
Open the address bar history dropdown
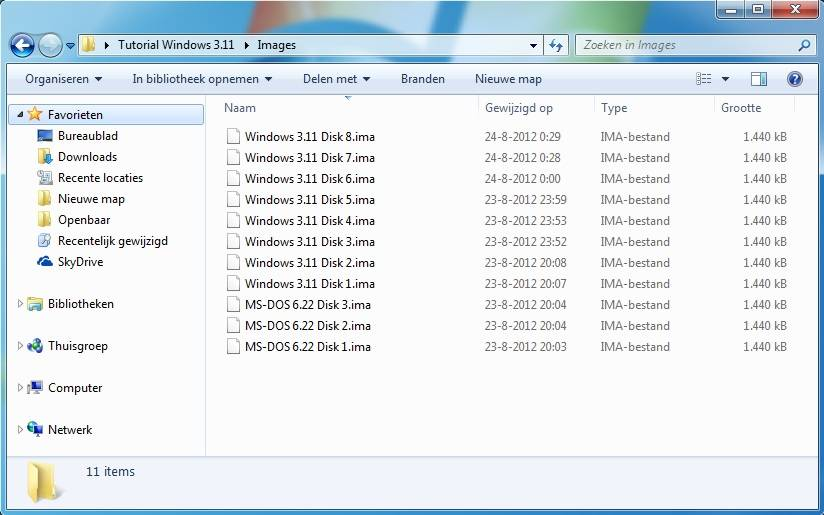point(534,45)
